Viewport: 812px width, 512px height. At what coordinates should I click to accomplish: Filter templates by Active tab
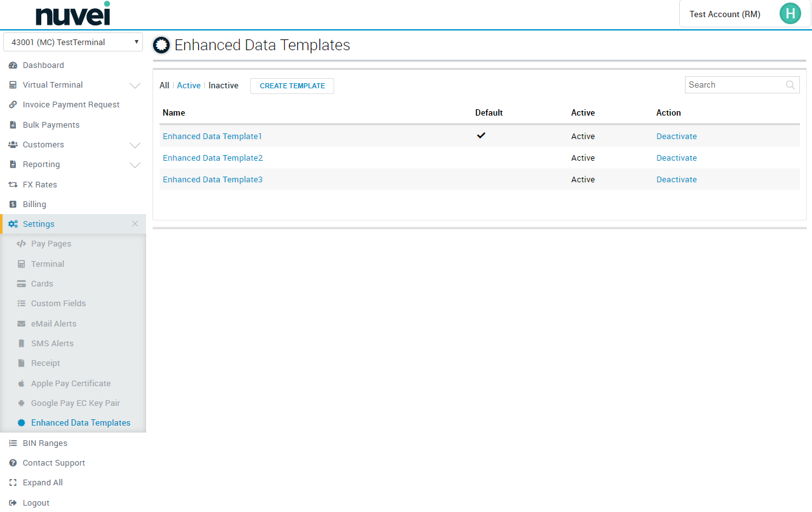[189, 85]
